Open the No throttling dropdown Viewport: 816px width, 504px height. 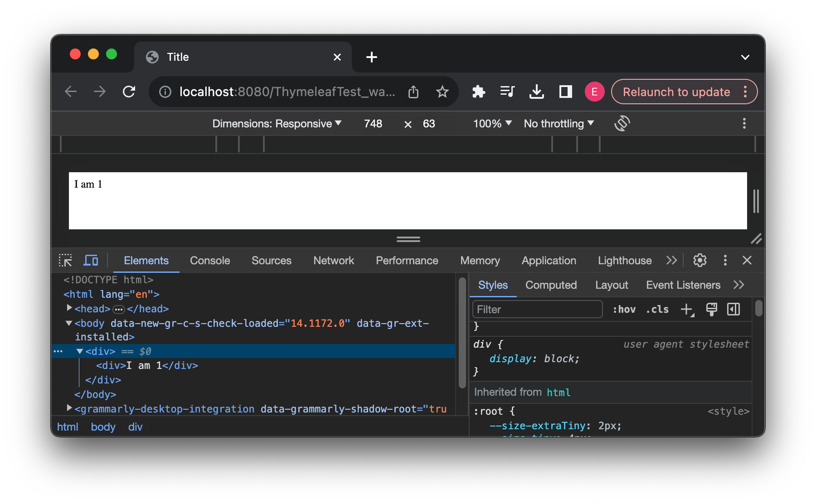click(558, 123)
